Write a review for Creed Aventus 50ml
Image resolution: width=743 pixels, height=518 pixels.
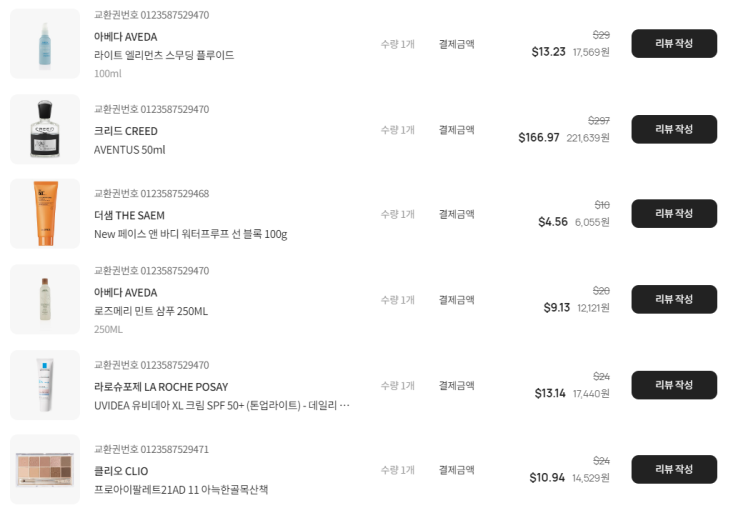pyautogui.click(x=673, y=129)
